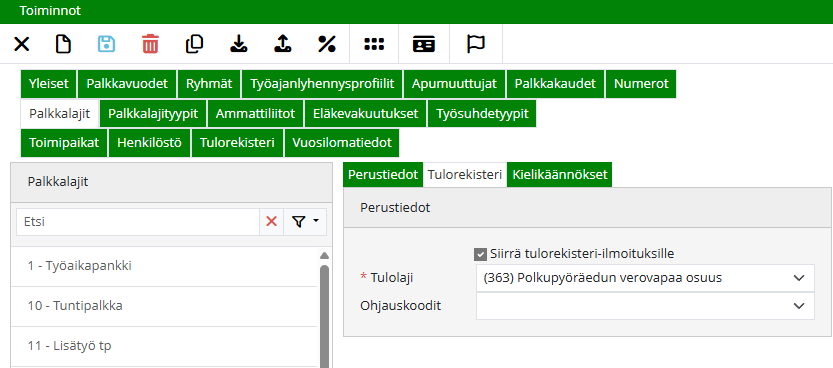Open the Työajanlyhennysprofiilit tab
This screenshot has width=833, height=368.
click(x=322, y=84)
